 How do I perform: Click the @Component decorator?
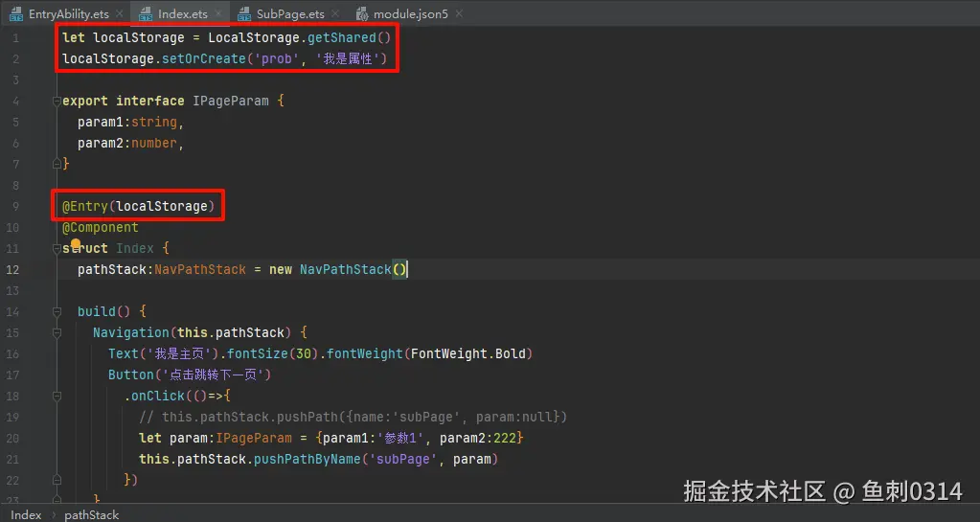[x=100, y=228]
